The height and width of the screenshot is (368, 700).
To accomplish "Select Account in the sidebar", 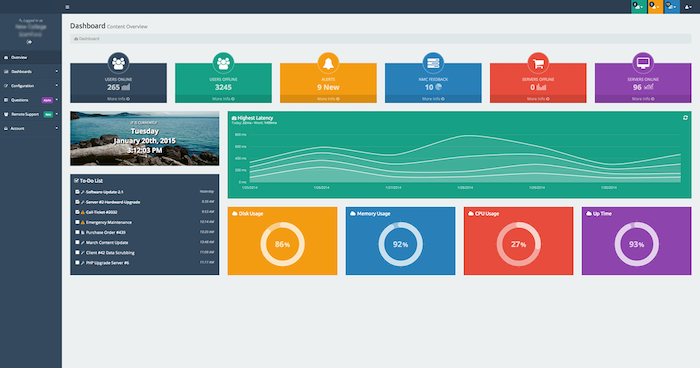I will point(31,128).
